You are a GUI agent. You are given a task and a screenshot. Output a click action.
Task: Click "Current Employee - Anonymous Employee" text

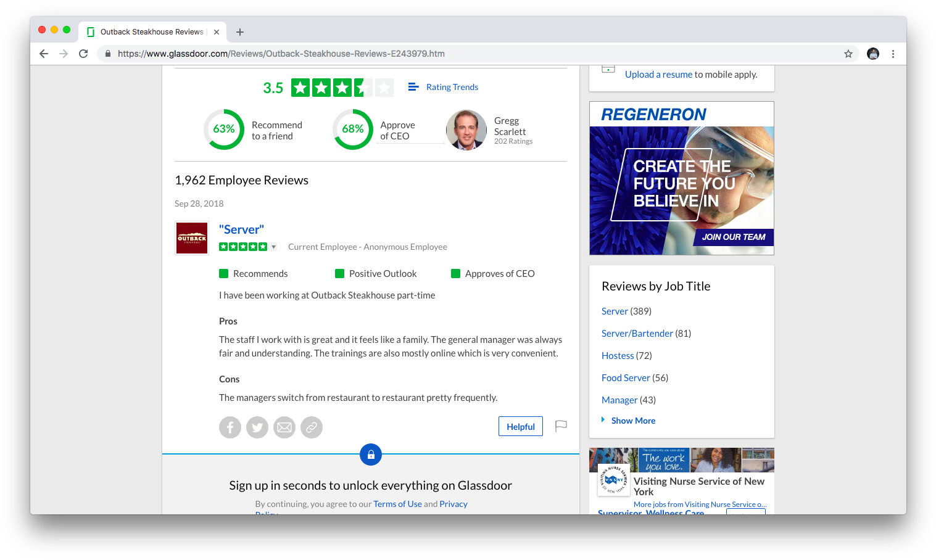pyautogui.click(x=368, y=247)
